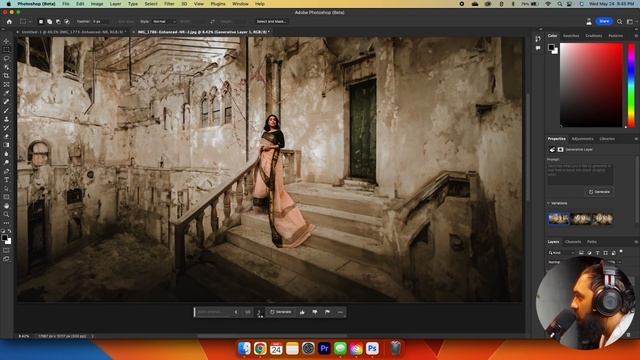Select the Zoom tool
Screen dimensions: 640x360
6,214
